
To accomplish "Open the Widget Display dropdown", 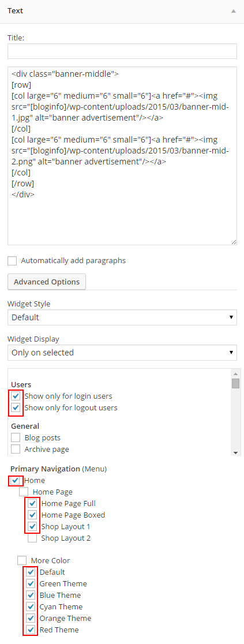I will coord(122,353).
